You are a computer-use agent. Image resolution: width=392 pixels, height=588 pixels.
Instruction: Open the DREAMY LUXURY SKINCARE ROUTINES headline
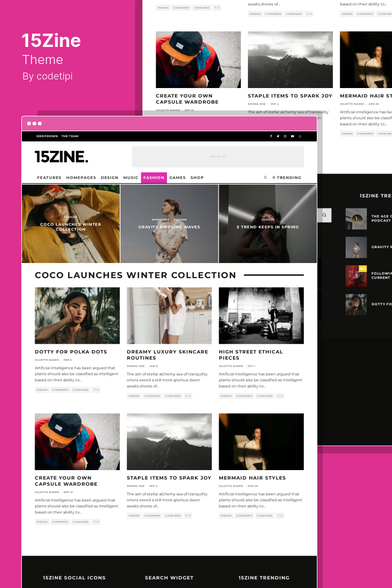[167, 355]
